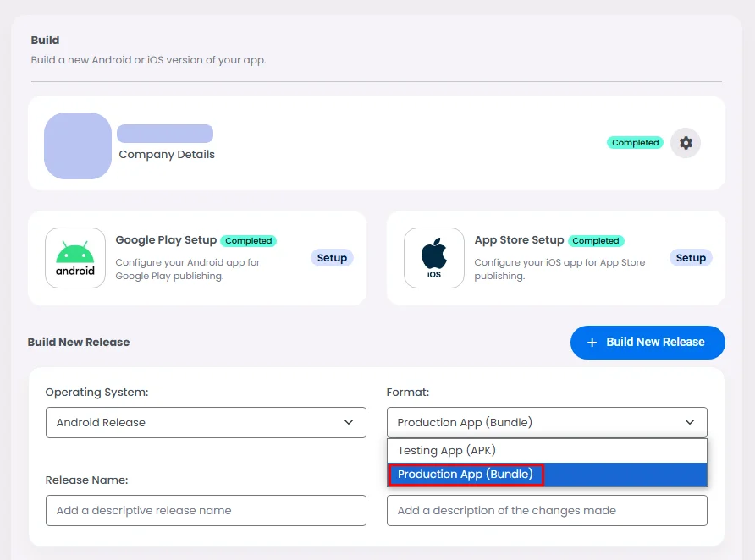The height and width of the screenshot is (560, 755).
Task: Click the plus icon in Build New Release
Action: tap(592, 343)
